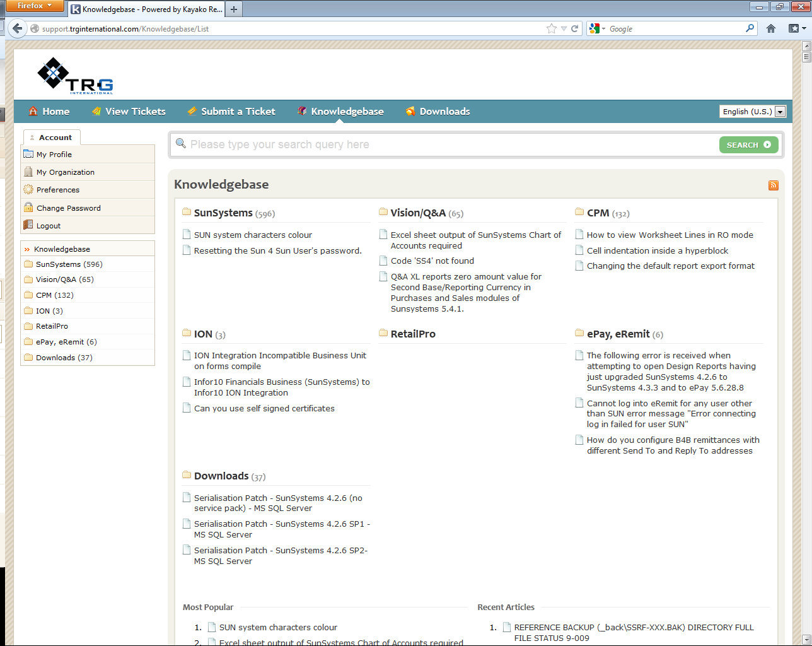Click the Downloads folder icon in main panel

187,475
